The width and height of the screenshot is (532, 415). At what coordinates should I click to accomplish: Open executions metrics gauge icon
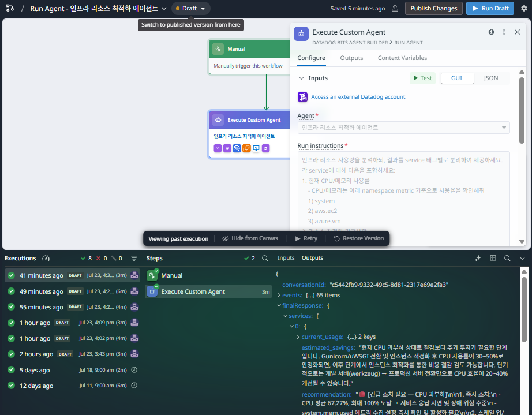click(x=46, y=258)
